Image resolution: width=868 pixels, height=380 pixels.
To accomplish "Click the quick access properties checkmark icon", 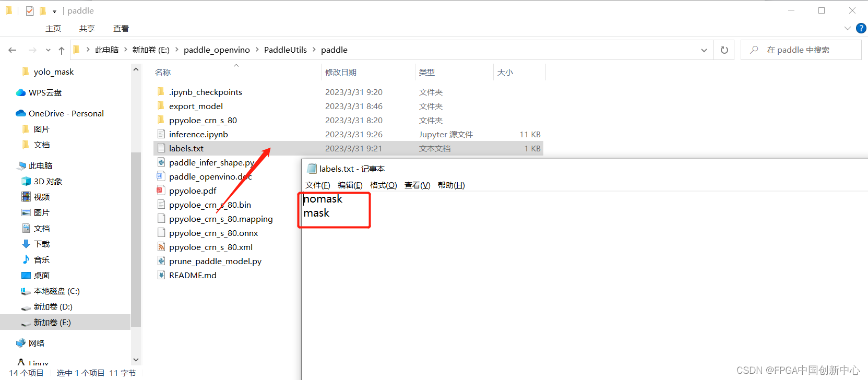I will [x=30, y=10].
